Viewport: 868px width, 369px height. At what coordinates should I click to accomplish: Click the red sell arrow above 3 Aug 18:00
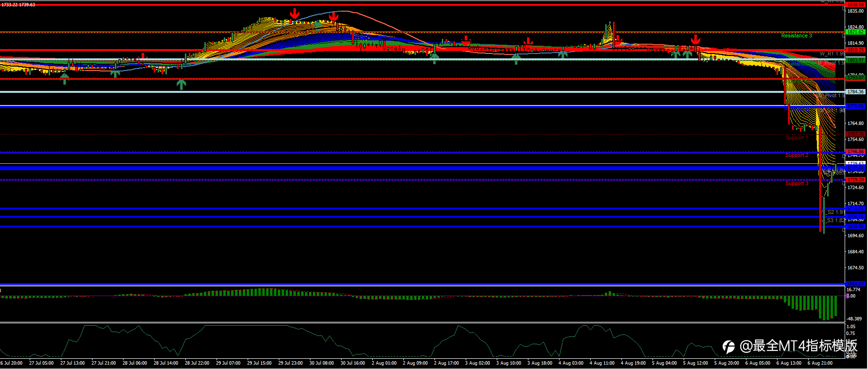coord(528,43)
